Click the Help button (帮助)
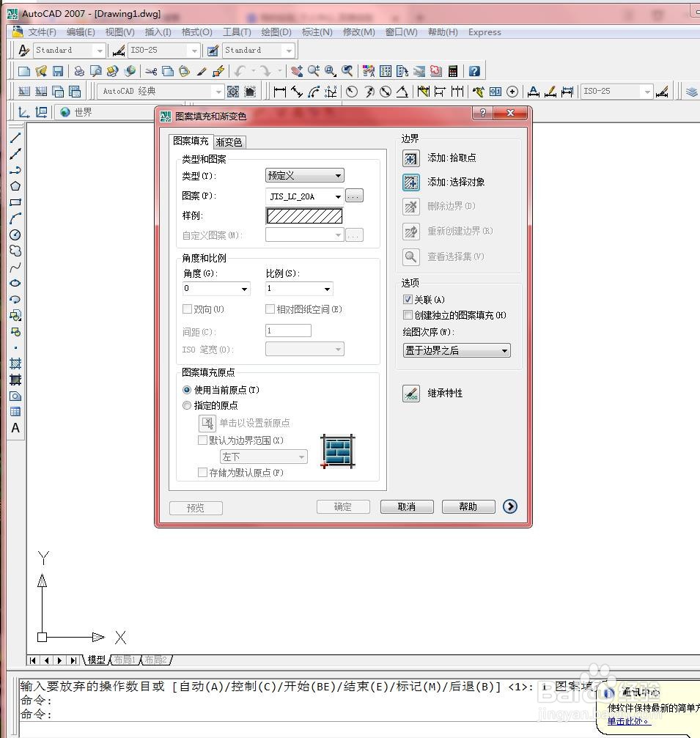 click(x=468, y=506)
